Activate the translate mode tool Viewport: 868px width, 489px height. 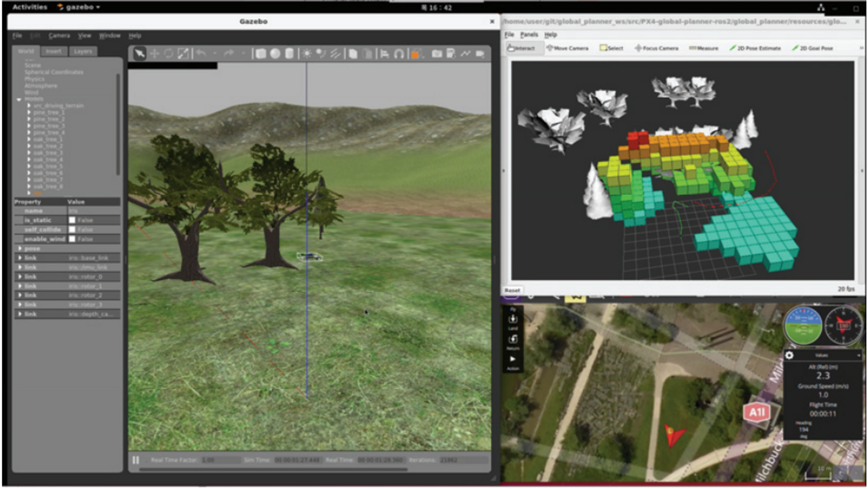(x=155, y=53)
